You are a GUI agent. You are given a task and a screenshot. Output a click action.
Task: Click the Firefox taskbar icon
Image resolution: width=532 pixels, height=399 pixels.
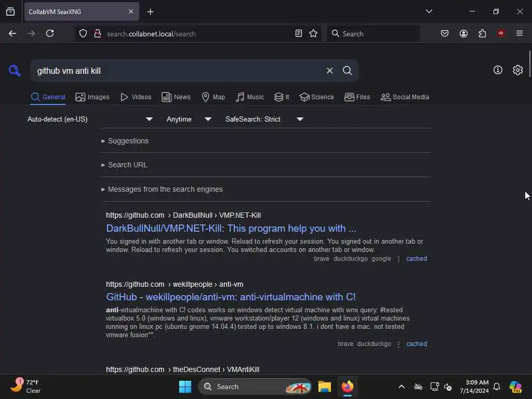348,387
